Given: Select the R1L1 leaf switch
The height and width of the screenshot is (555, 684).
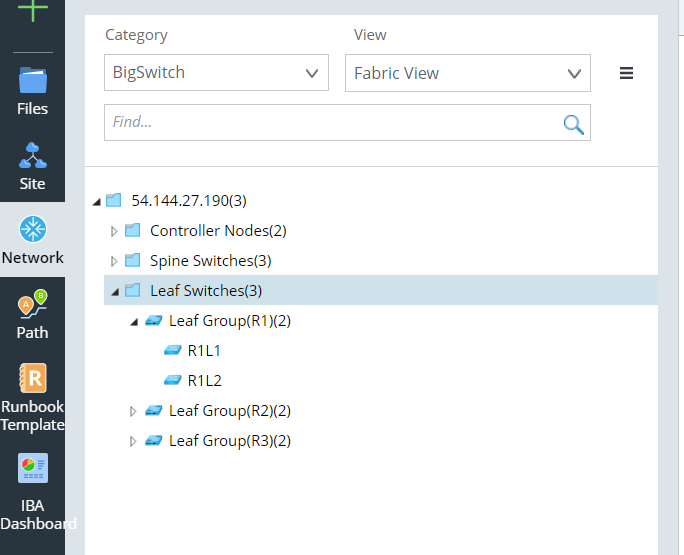Looking at the screenshot, I should click(x=204, y=351).
